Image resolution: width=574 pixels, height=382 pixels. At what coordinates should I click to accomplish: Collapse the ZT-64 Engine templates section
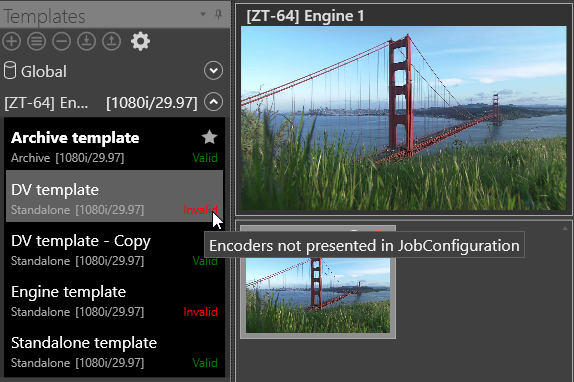coord(213,102)
